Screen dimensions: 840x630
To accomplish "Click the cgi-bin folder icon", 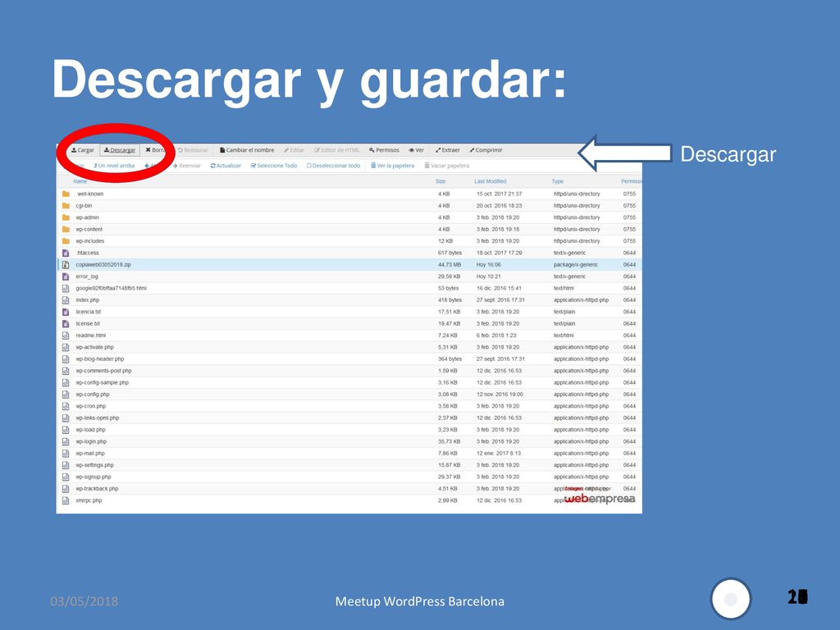I will [66, 206].
